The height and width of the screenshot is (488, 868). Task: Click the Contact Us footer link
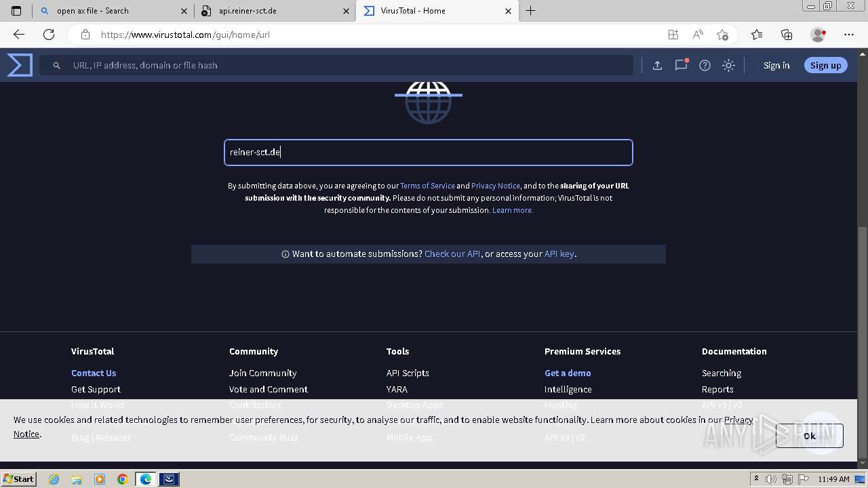pos(94,373)
